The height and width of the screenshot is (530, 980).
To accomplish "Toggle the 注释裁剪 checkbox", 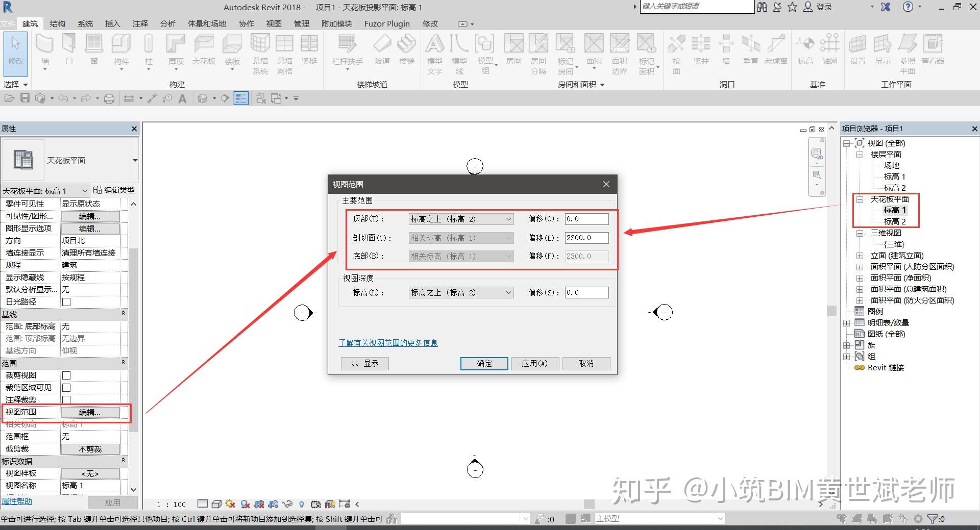I will (x=66, y=399).
